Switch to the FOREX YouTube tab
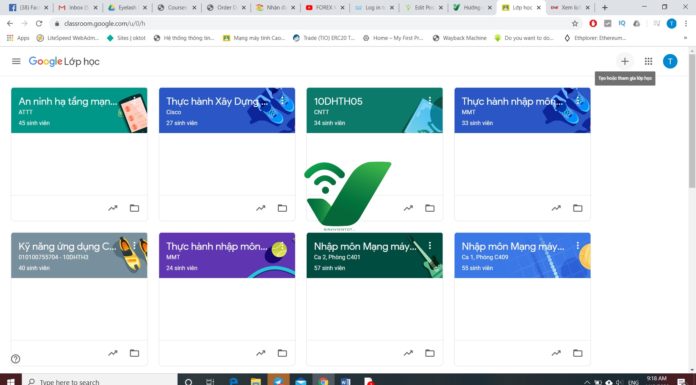Image resolution: width=696 pixels, height=385 pixels. [x=324, y=8]
